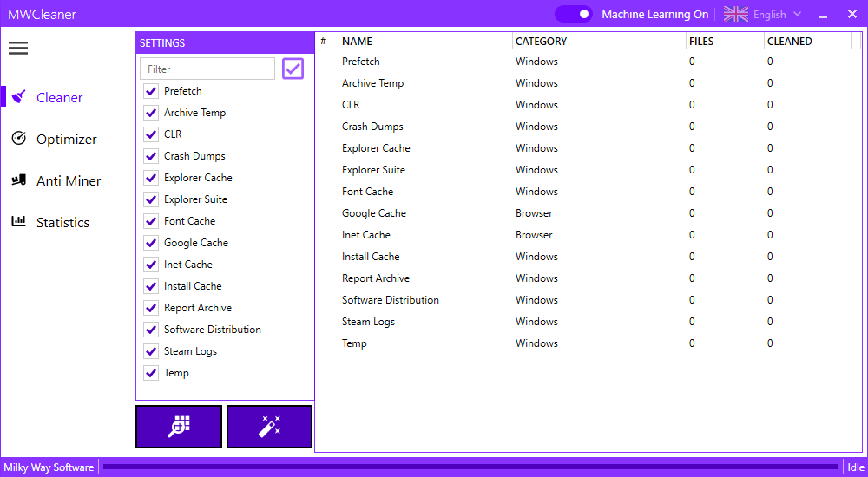The height and width of the screenshot is (477, 868).
Task: Toggle select-all checkbox beside Filter
Action: pos(293,69)
